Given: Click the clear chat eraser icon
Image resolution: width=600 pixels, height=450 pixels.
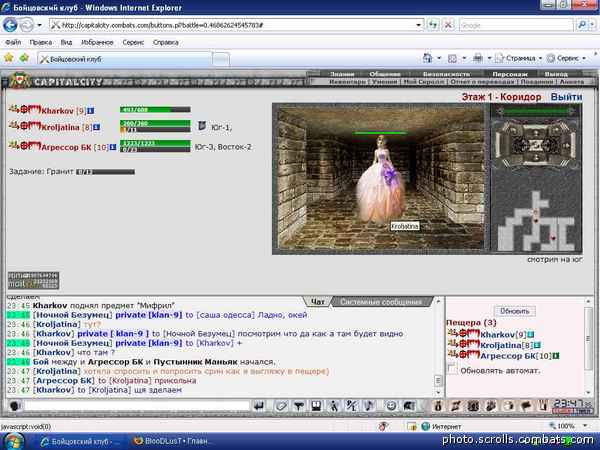Looking at the screenshot, I should 281,406.
